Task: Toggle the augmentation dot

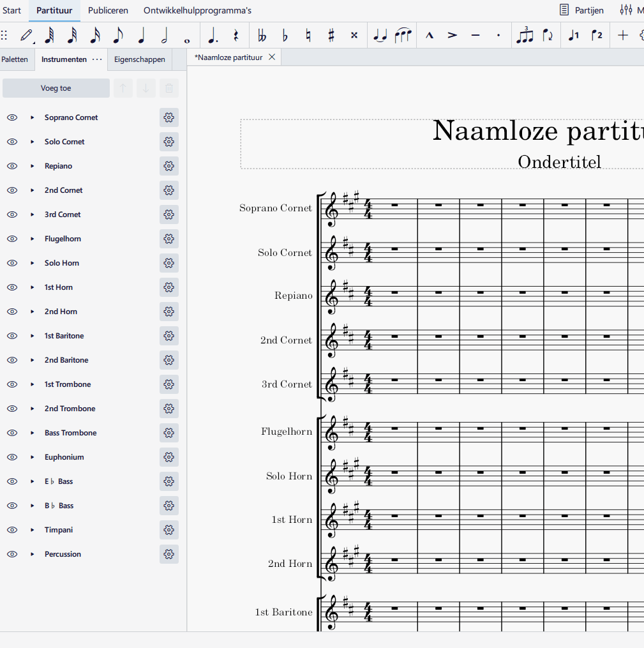Action: [x=213, y=36]
